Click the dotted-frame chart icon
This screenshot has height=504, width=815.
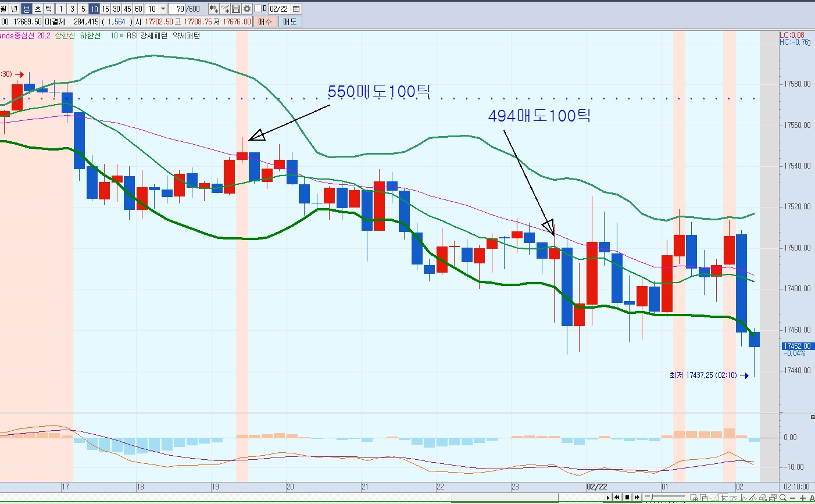pyautogui.click(x=713, y=498)
